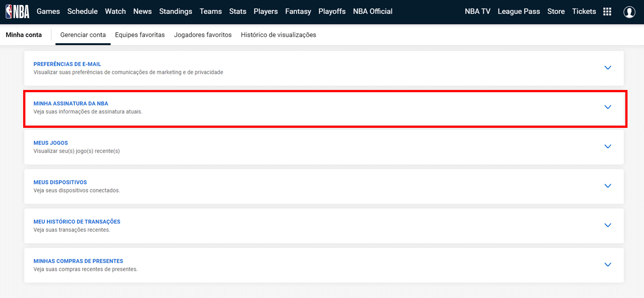Select NBA Official menu item
644x298 pixels.
373,12
